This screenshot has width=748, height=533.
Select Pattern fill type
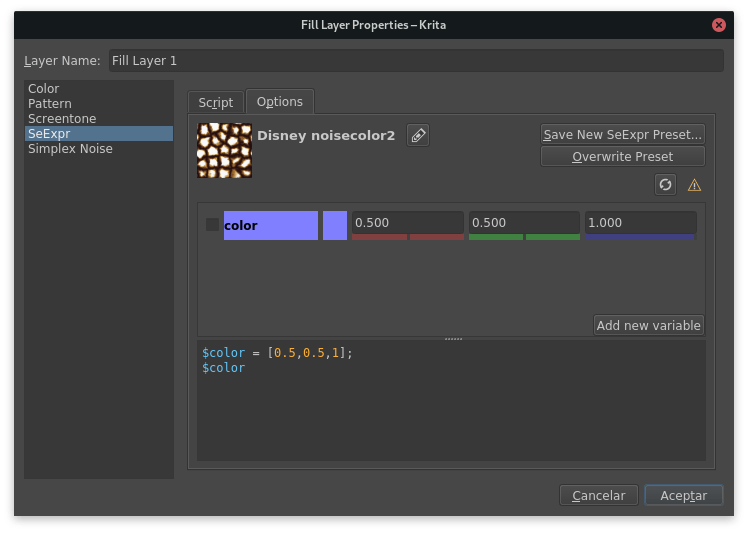[50, 104]
